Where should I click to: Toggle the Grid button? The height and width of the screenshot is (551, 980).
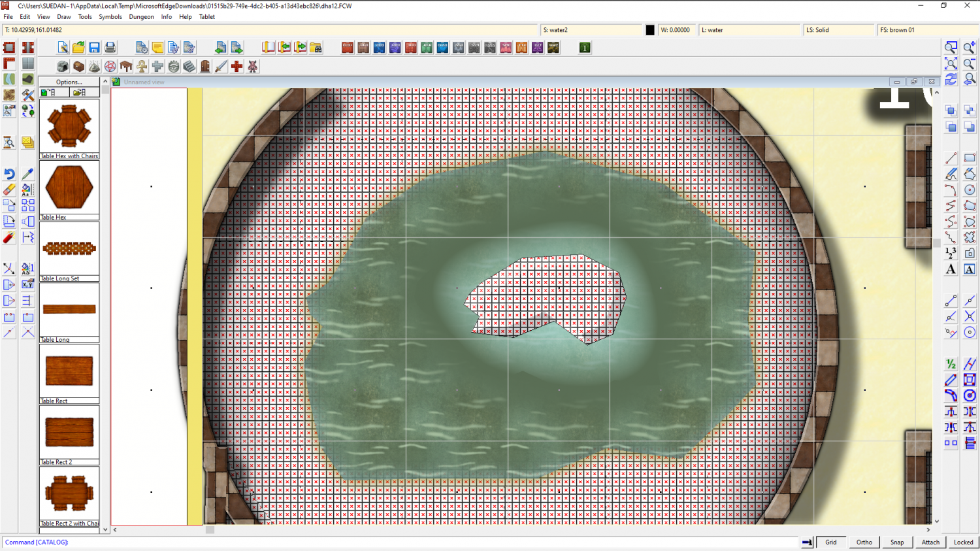[x=830, y=542]
